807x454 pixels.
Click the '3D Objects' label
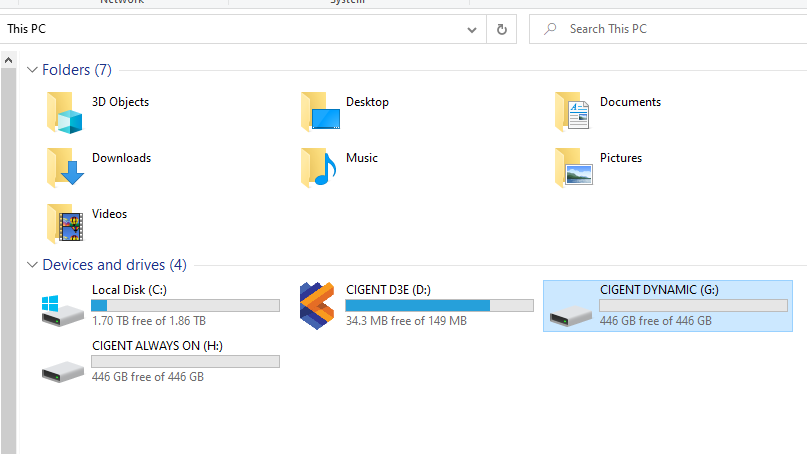click(x=120, y=102)
